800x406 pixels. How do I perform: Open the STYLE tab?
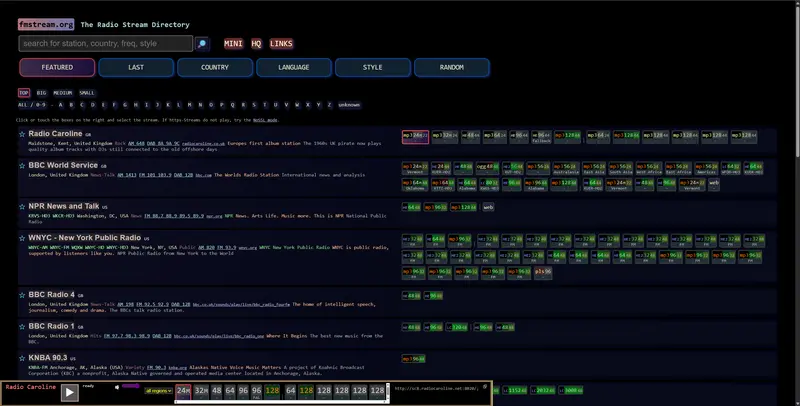click(x=372, y=67)
